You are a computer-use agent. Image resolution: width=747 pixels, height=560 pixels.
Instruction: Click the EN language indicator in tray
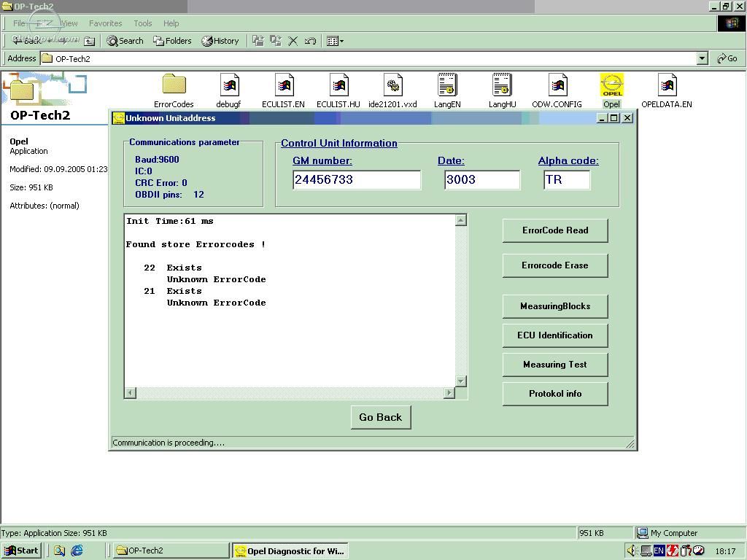(x=659, y=551)
